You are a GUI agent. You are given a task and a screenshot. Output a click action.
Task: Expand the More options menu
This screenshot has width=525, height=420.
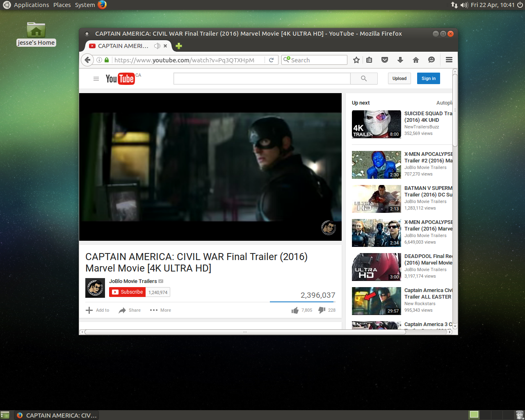point(160,310)
